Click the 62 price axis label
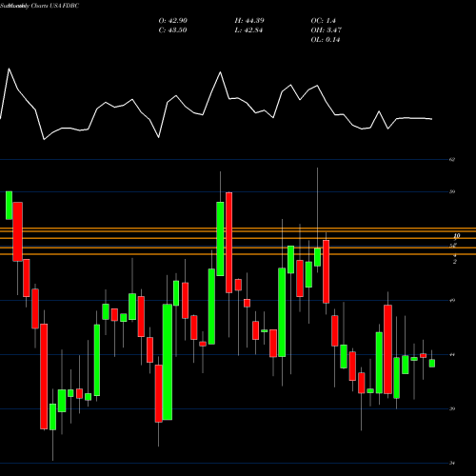Viewport: 476px width, 476px height. point(452,160)
